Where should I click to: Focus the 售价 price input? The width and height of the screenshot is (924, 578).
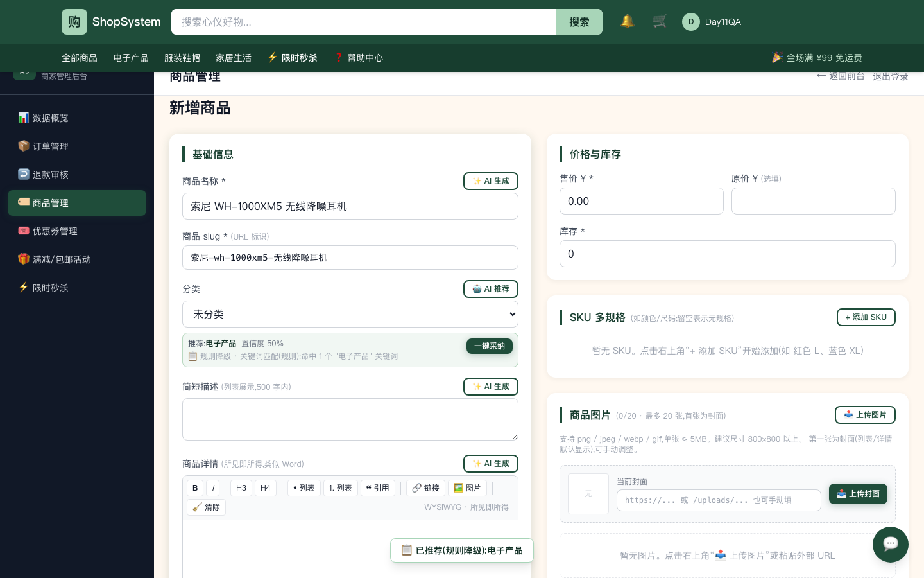(642, 201)
